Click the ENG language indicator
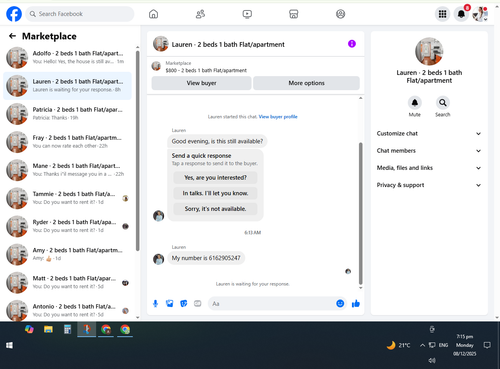This screenshot has width=500, height=369. click(443, 345)
